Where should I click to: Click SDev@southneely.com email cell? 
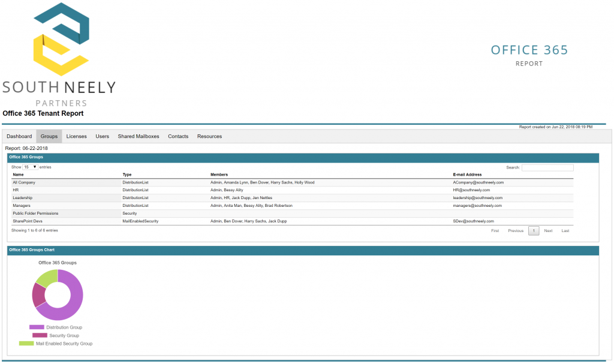coord(474,221)
